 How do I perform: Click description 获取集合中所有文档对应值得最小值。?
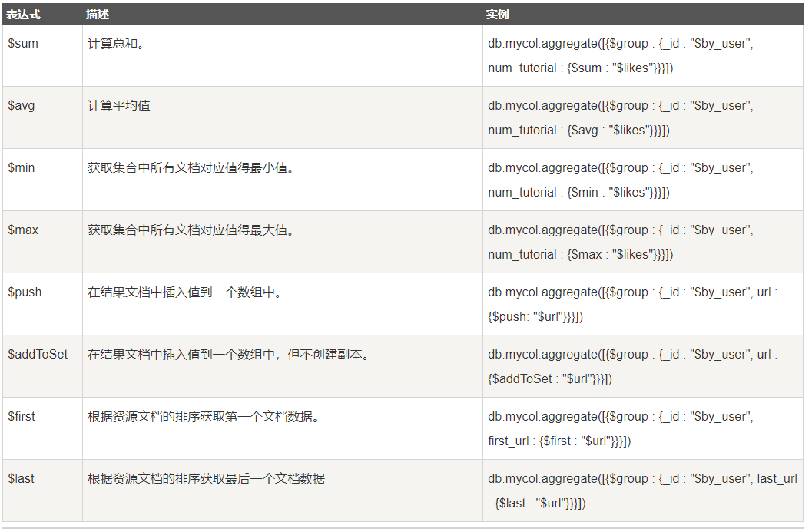pyautogui.click(x=191, y=167)
